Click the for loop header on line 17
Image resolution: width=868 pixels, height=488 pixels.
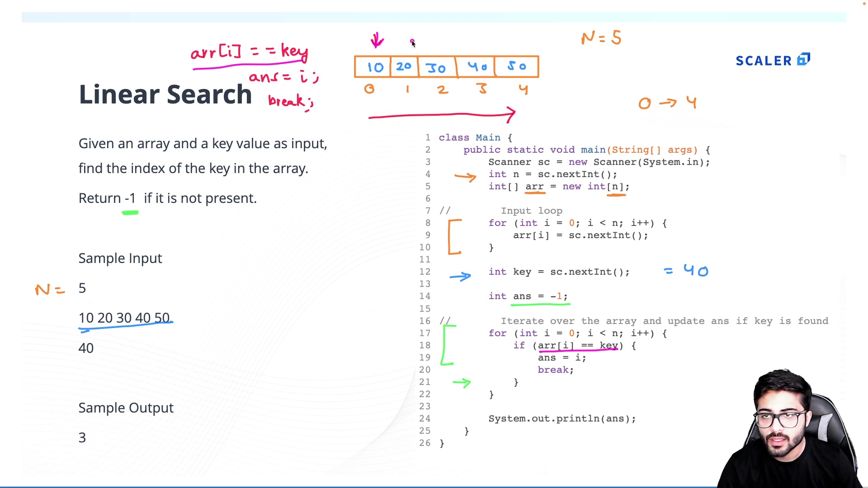click(578, 333)
